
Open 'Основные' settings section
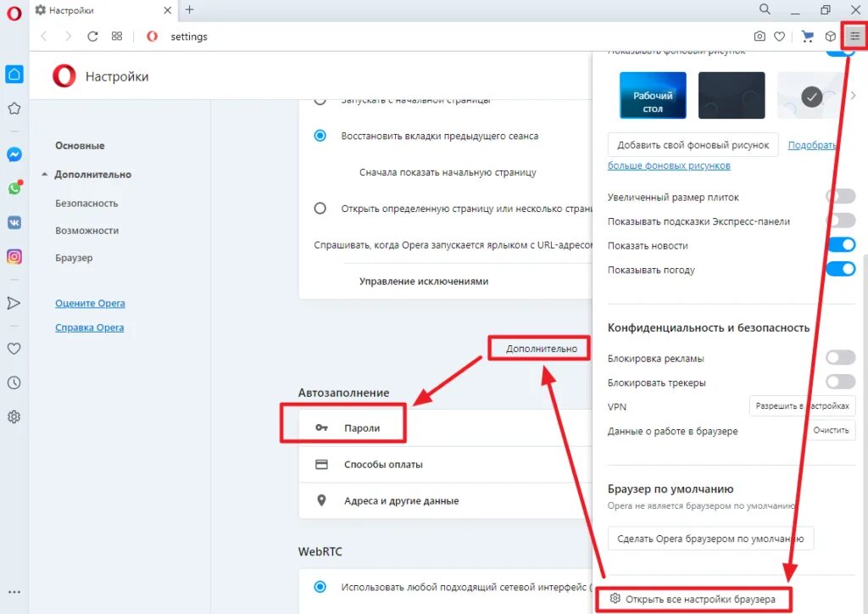(80, 146)
